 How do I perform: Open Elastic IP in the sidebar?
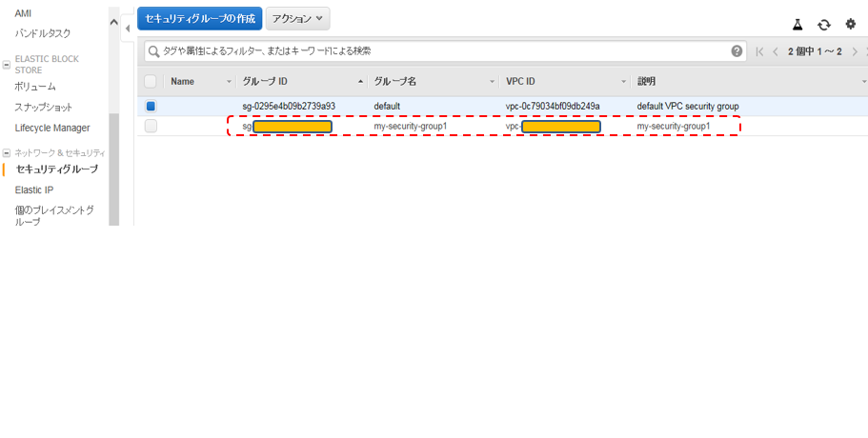tap(34, 189)
